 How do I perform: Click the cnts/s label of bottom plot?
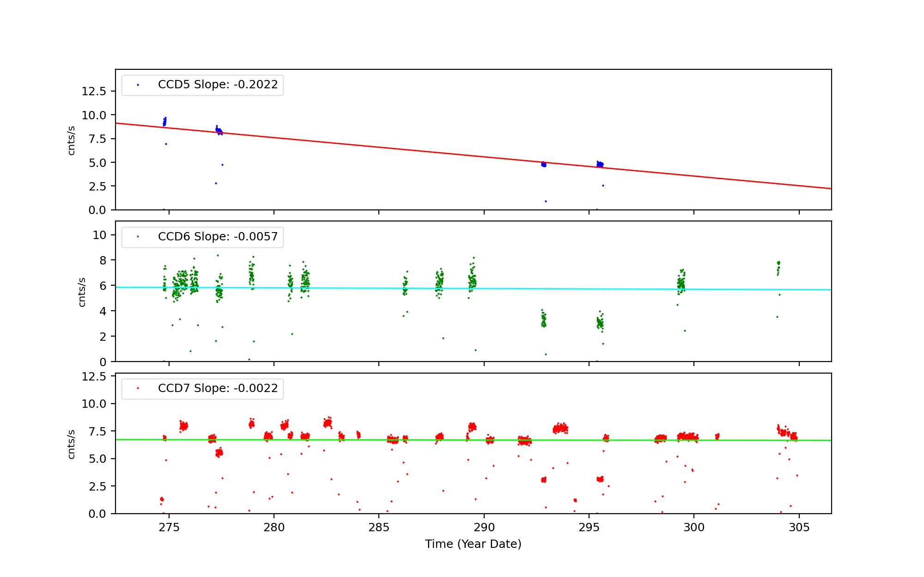pos(71,444)
